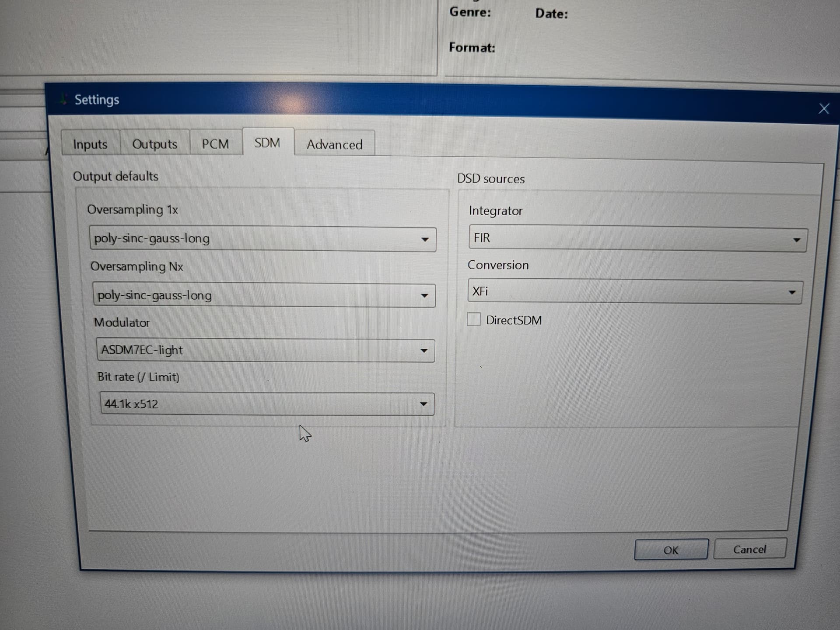The image size is (840, 630).
Task: Open the Oversampling Nx filter dropdown
Action: [x=264, y=295]
